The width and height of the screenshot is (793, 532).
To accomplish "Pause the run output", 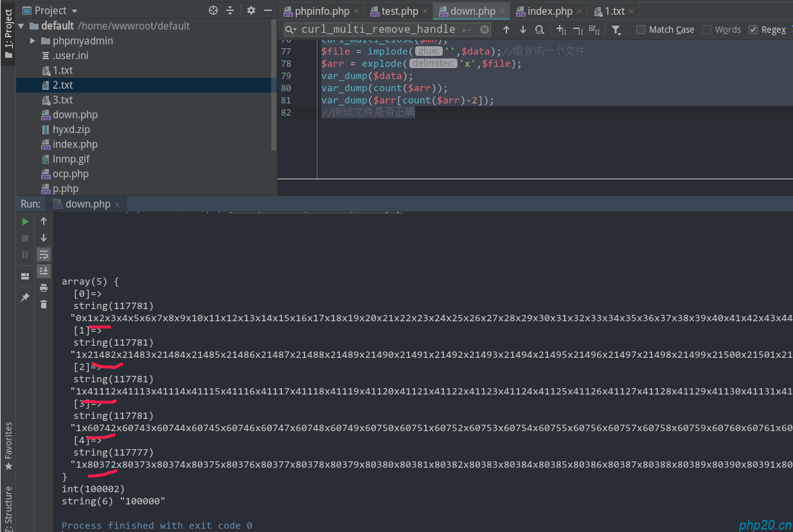I will coord(25,254).
